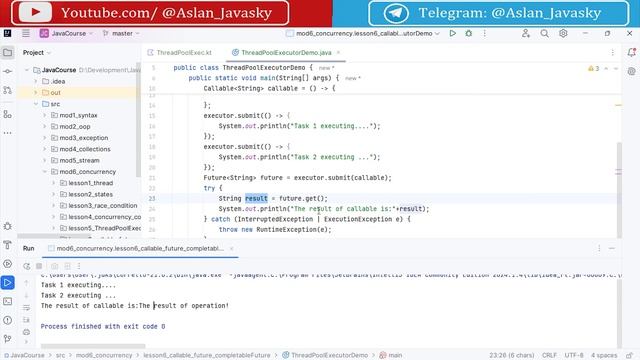The height and width of the screenshot is (360, 640).
Task: Expand the mod1_syntax package
Action: 45,116
